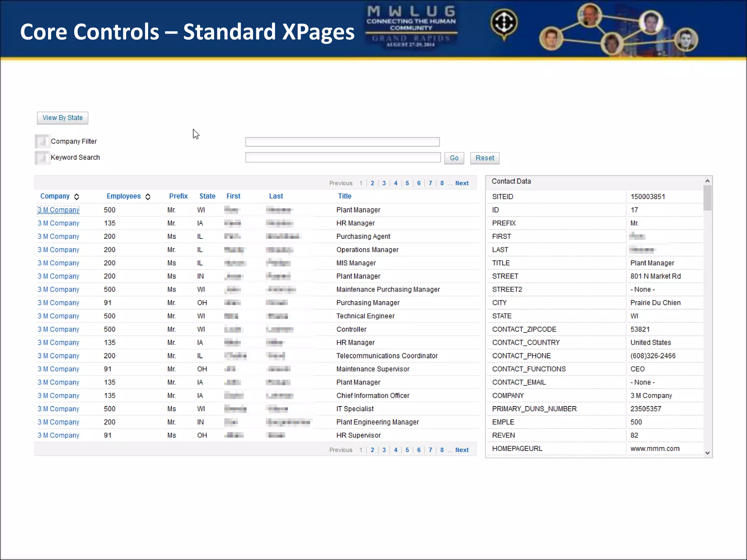Screen dimensions: 747x560
Task: Open 3 M Company link in Controller row
Action: coord(58,329)
